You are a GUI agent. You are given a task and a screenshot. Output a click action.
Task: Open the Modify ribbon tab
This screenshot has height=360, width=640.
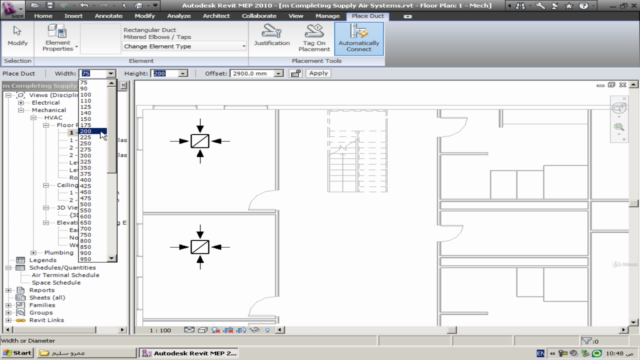(x=144, y=16)
